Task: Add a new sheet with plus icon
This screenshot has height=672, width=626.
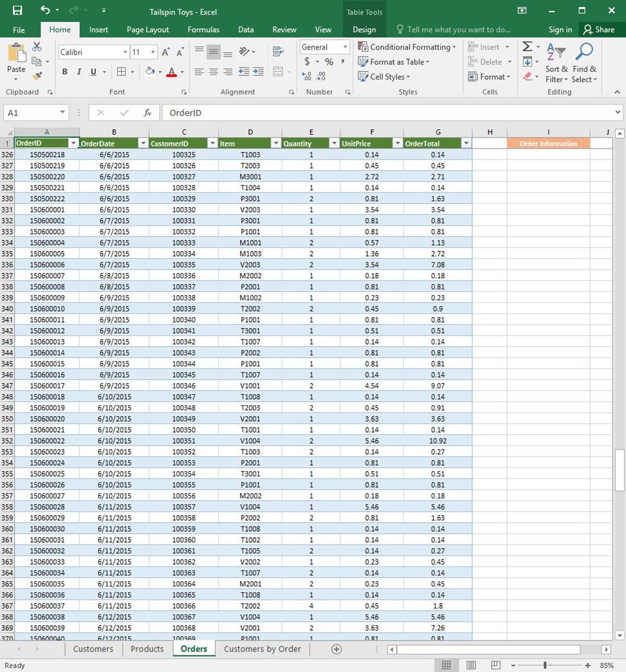Action: 336,649
